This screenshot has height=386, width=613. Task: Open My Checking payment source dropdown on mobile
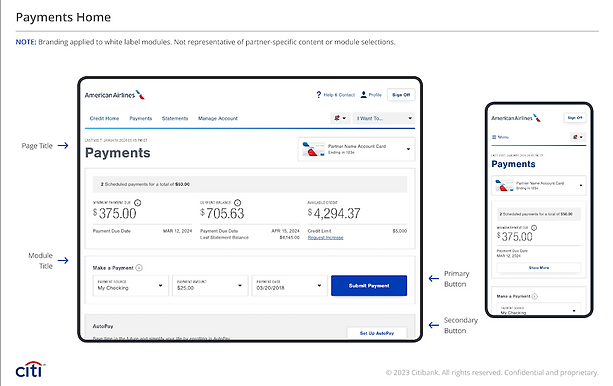539,310
